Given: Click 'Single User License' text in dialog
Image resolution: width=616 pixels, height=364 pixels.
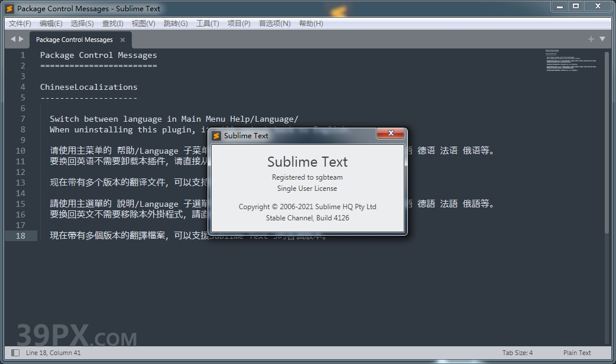Looking at the screenshot, I should point(307,188).
